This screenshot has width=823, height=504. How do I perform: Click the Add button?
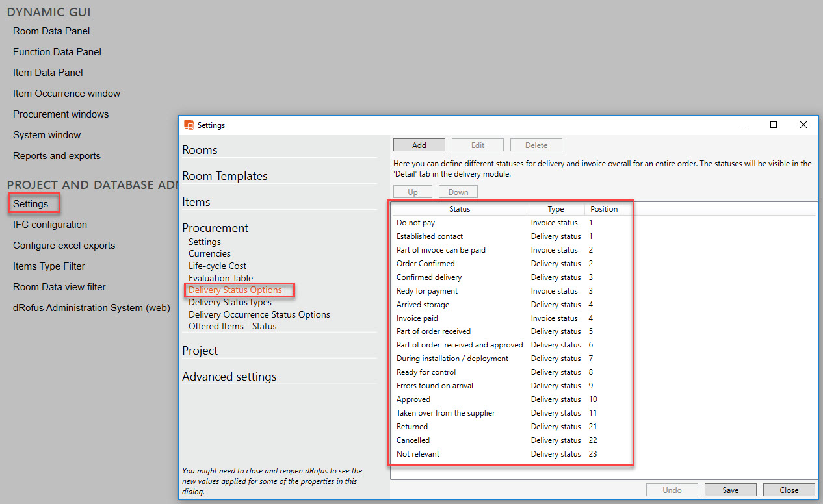(419, 145)
